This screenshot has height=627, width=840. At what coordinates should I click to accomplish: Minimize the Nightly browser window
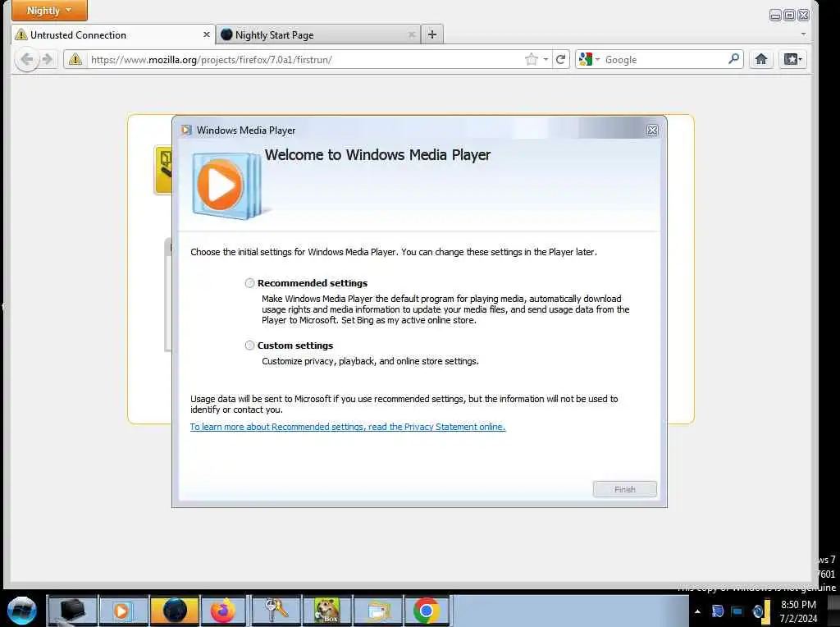775,15
